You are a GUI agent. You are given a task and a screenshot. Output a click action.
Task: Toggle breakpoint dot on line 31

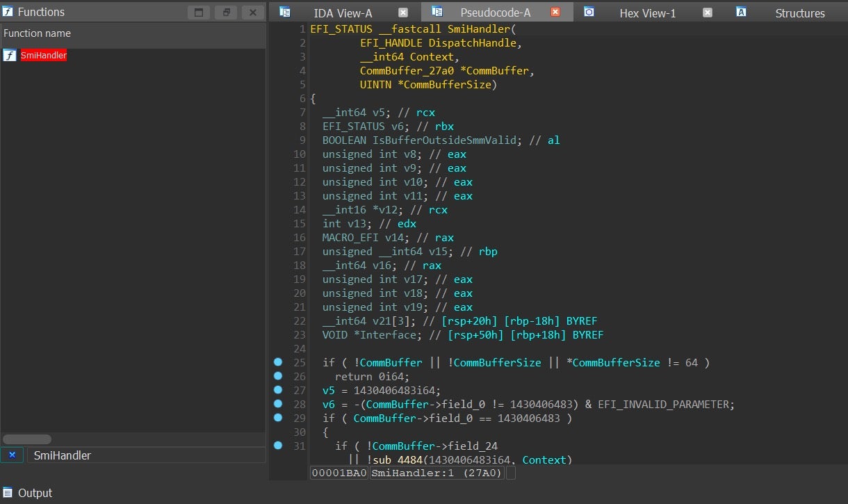[278, 446]
